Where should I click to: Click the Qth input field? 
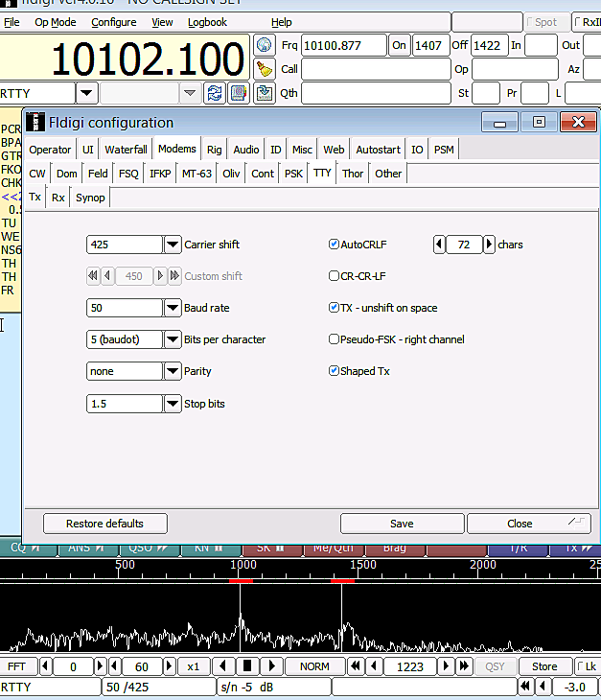(376, 93)
